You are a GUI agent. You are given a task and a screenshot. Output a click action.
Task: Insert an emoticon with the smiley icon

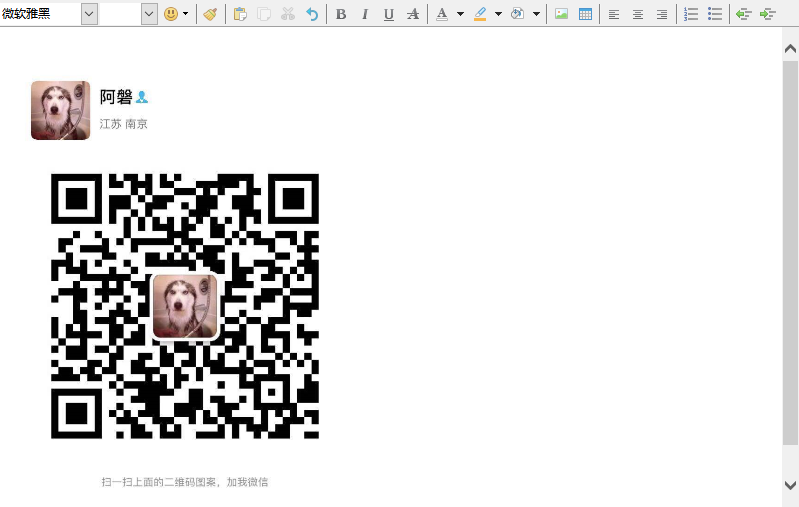click(x=171, y=14)
